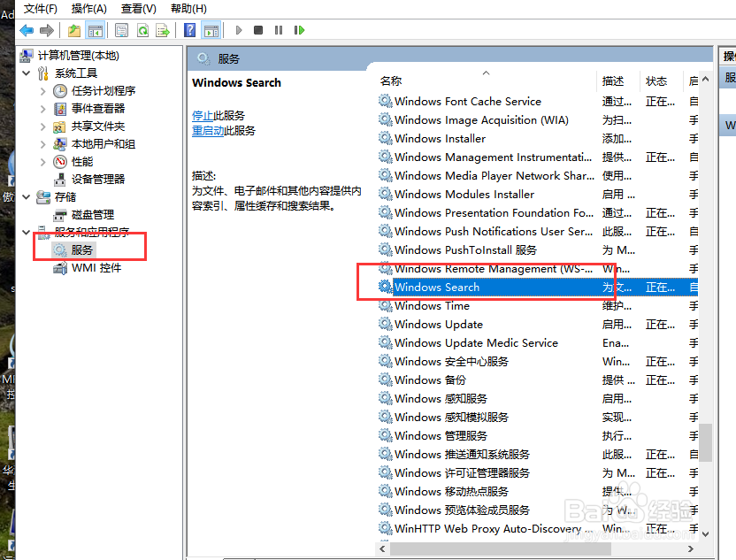Open the 查看(V) menu

tap(139, 9)
